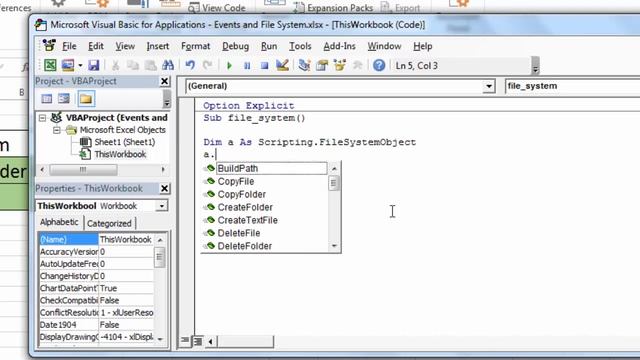Screen dimensions: 640x360
Task: Open the Properties Window icon
Action: [322, 65]
